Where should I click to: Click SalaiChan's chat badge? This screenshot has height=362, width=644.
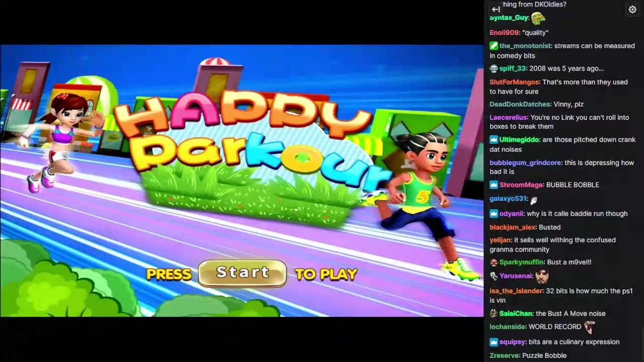pyautogui.click(x=494, y=314)
